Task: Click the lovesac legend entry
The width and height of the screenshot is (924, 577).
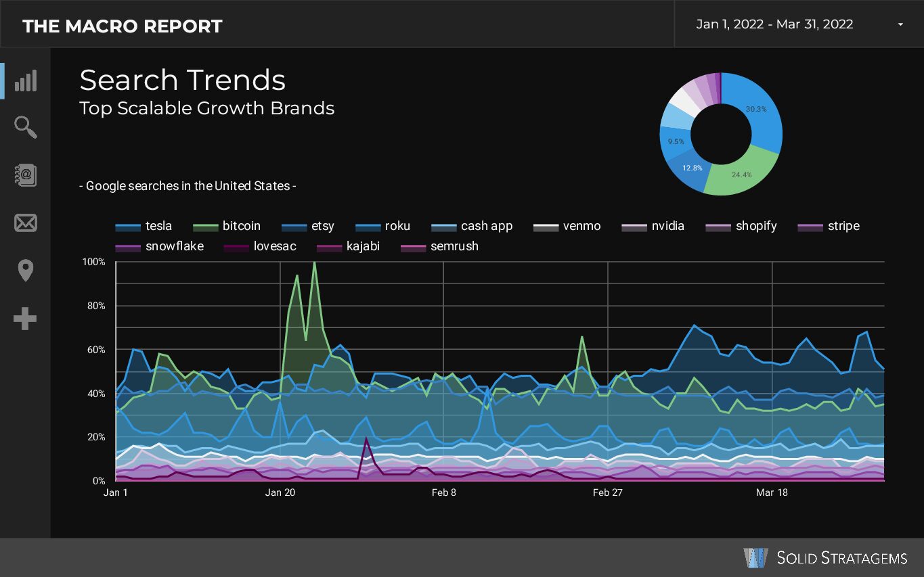Action: click(260, 246)
